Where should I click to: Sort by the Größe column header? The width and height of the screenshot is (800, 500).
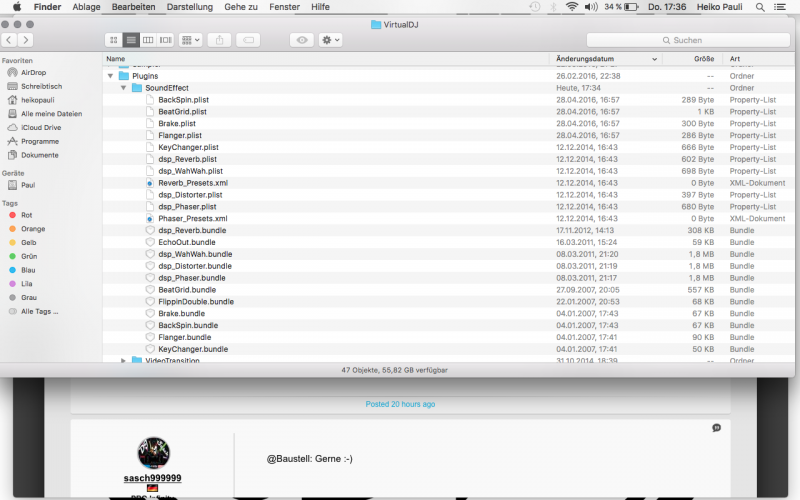point(693,59)
